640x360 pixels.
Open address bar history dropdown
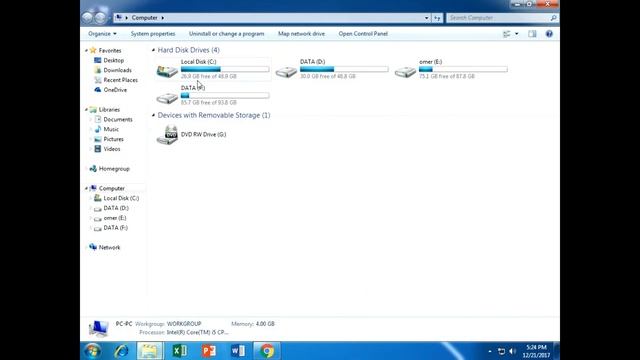pyautogui.click(x=427, y=18)
